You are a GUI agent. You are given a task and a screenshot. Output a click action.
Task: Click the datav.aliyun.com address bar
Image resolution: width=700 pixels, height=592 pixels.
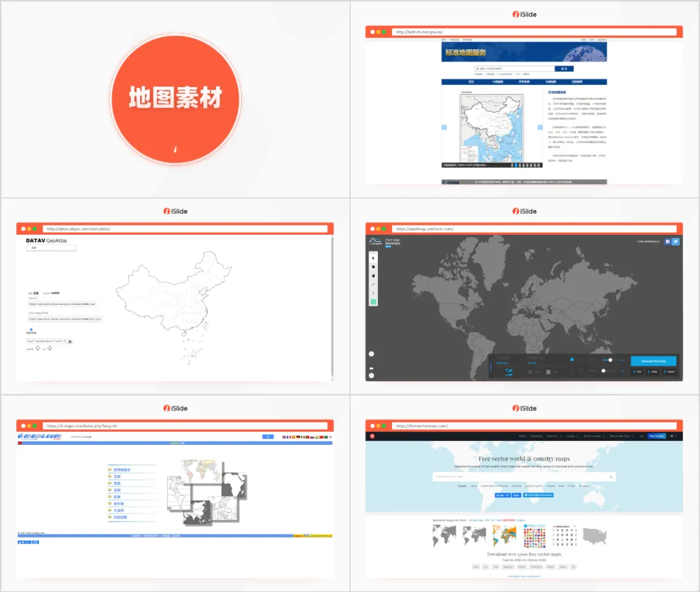[x=185, y=229]
